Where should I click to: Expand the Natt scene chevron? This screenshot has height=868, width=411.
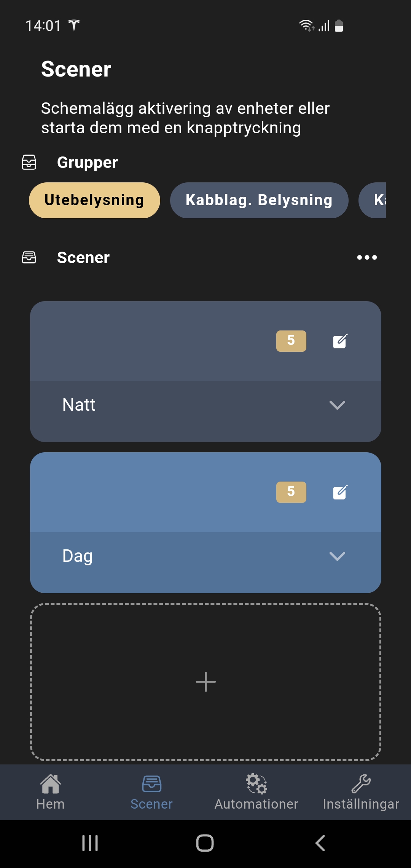(x=337, y=405)
